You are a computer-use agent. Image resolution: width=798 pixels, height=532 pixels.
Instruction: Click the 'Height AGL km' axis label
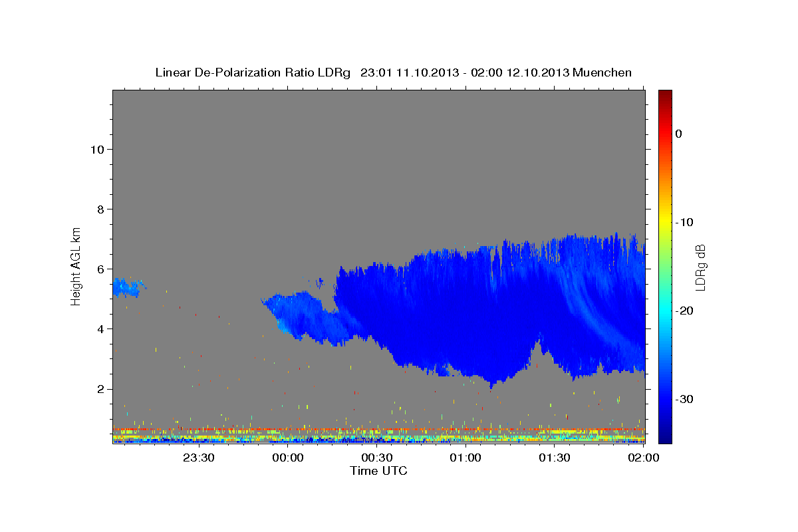tap(76, 265)
